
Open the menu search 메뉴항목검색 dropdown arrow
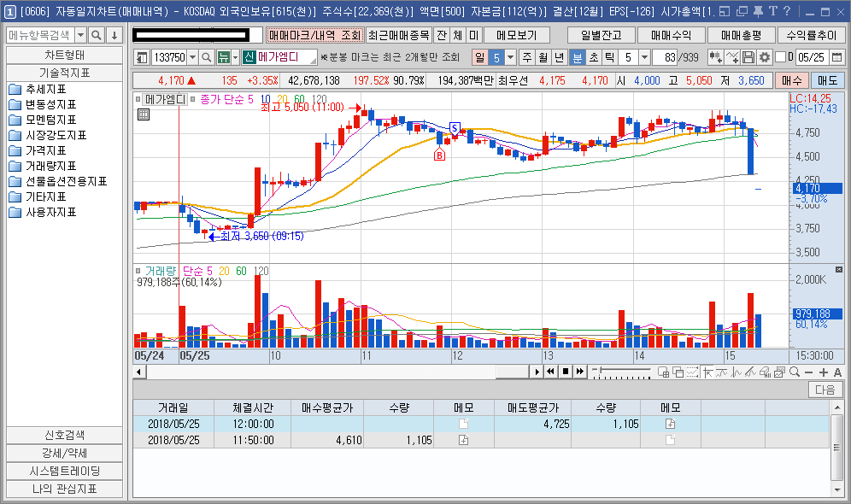coord(80,35)
